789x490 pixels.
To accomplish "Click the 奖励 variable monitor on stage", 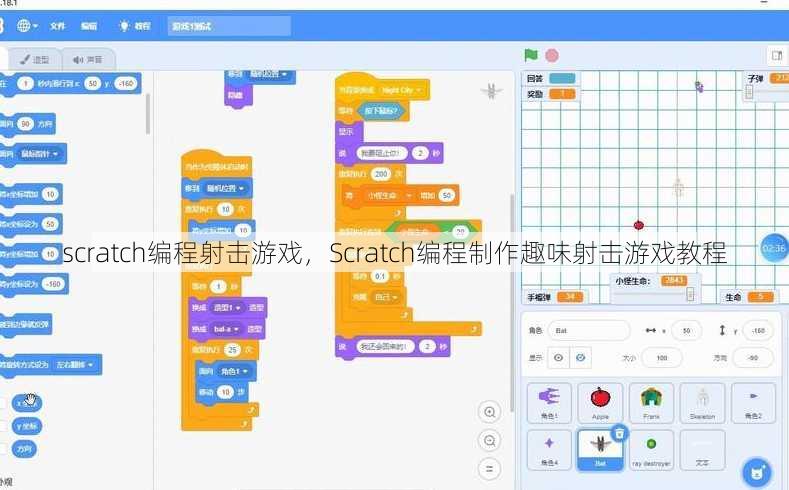I will pos(551,94).
